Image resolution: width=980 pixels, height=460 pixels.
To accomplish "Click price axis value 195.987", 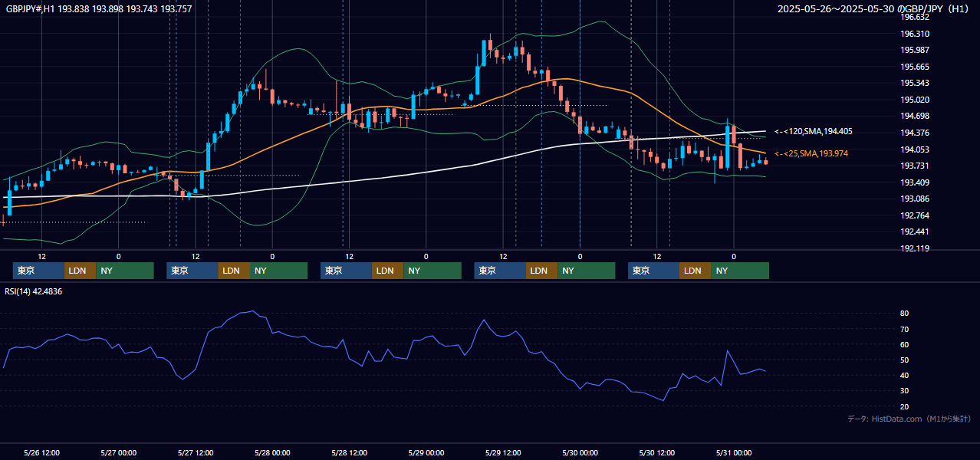I will [914, 50].
